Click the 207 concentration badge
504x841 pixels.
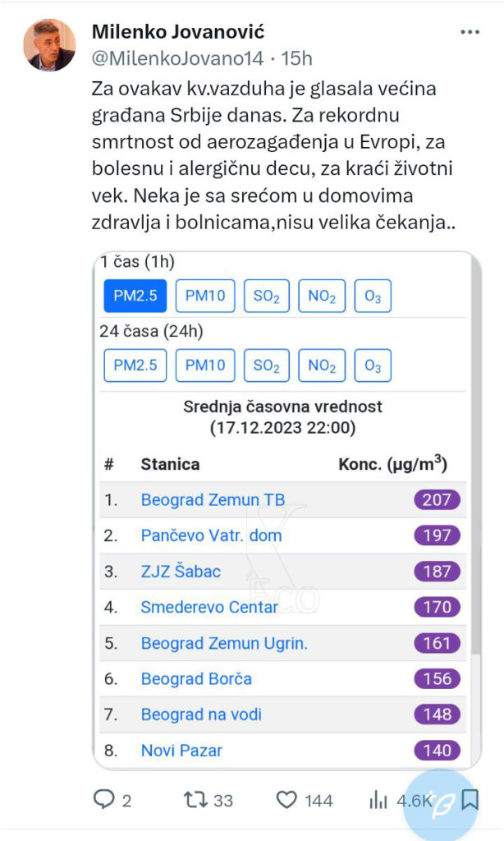point(436,499)
